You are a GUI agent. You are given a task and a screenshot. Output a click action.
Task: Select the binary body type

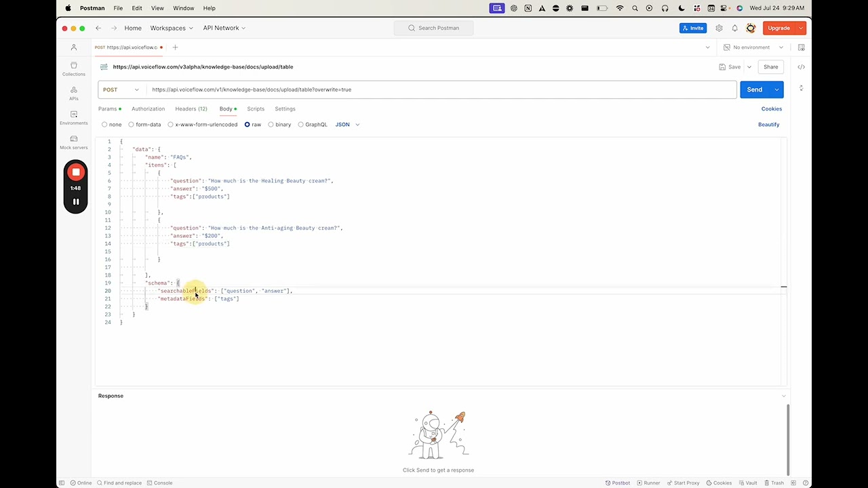[x=279, y=125]
